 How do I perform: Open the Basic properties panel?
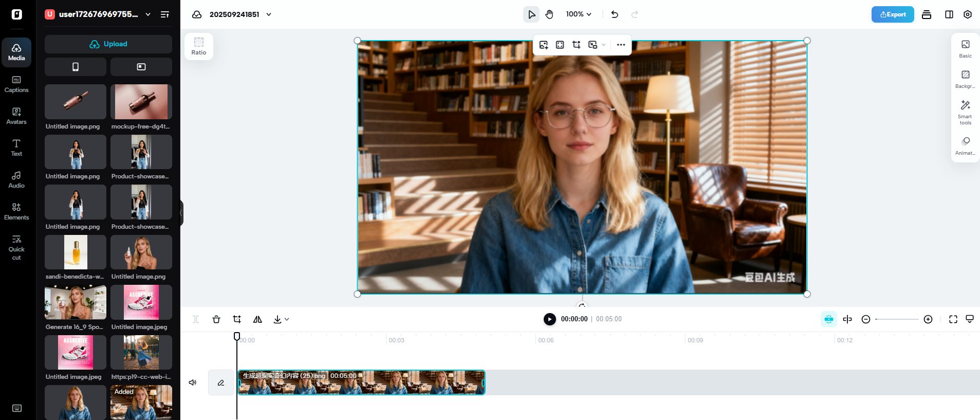[x=966, y=49]
